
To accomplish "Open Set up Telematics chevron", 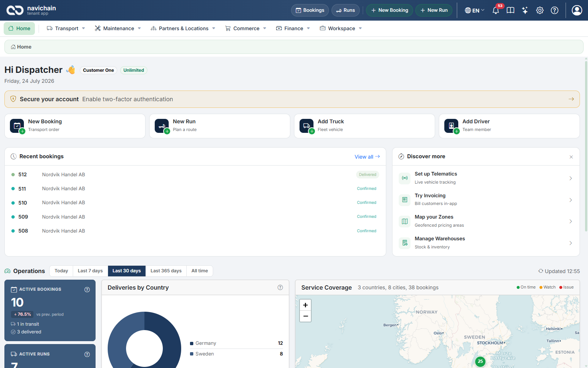I will click(571, 178).
